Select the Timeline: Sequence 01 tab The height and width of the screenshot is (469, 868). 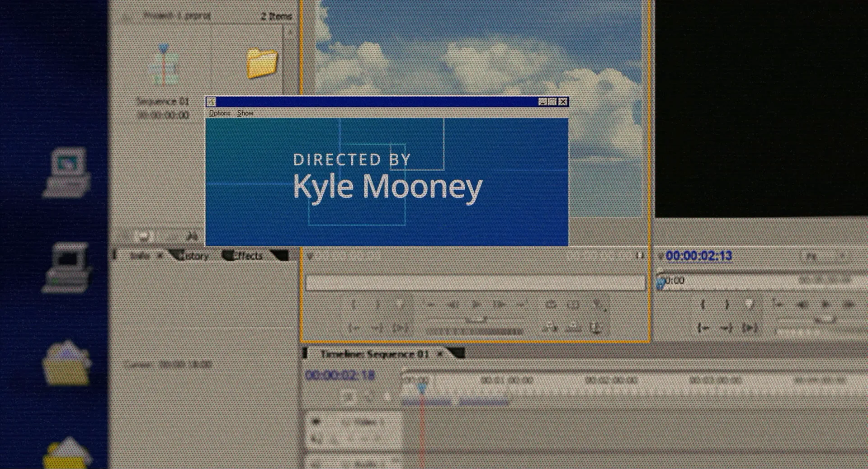click(374, 354)
